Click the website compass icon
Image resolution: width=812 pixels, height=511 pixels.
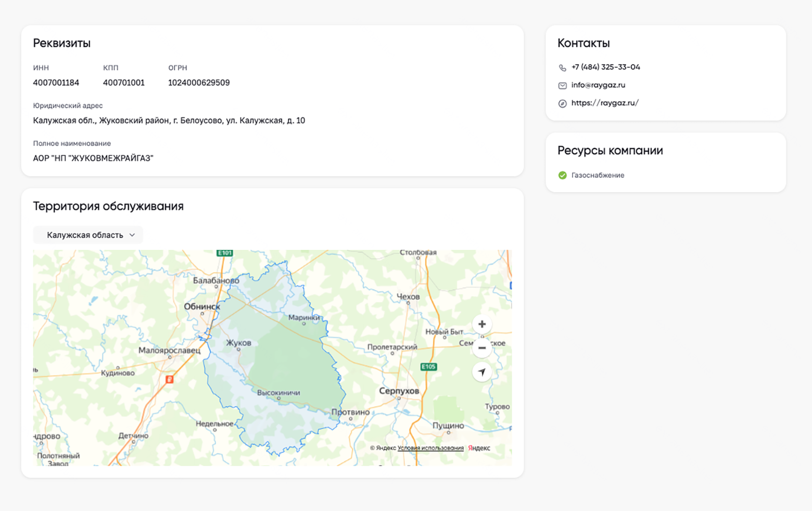pos(562,104)
